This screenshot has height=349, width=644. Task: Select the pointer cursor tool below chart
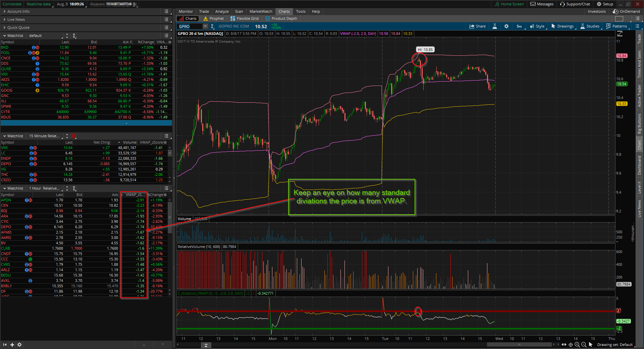[591, 345]
